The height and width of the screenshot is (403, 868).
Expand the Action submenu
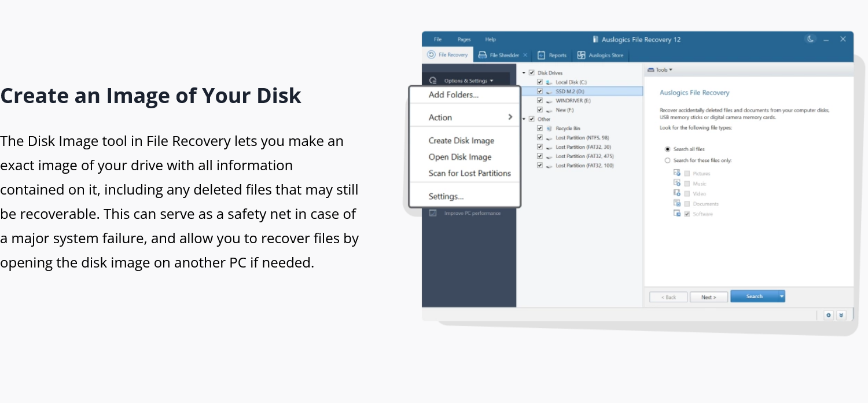click(463, 117)
